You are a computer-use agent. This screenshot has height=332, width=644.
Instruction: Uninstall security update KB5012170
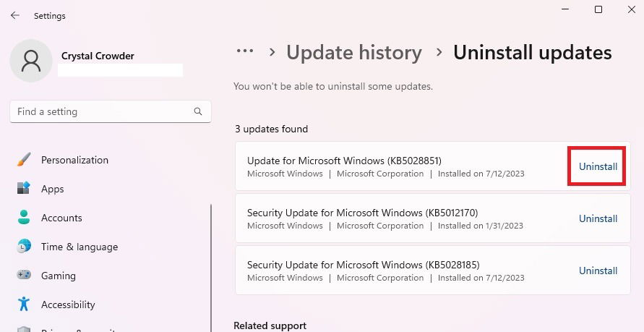(598, 218)
